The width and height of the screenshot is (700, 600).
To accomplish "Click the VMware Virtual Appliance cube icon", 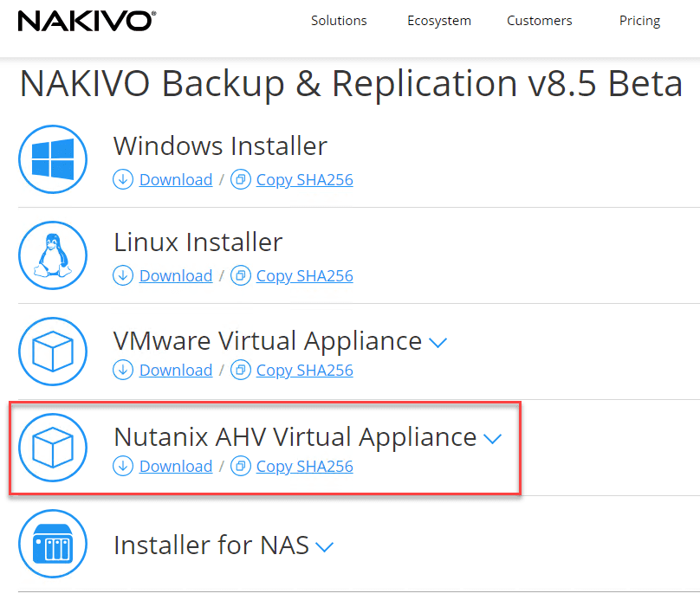I will click(x=53, y=352).
